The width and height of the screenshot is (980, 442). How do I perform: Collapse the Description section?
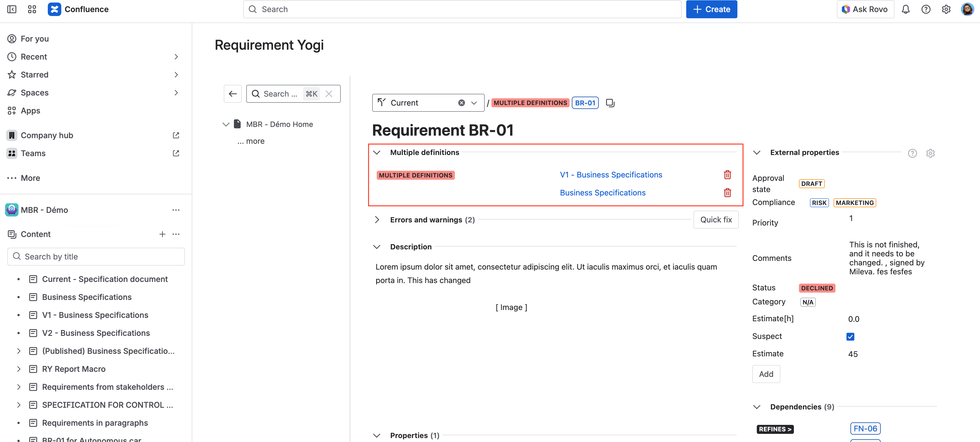tap(377, 247)
